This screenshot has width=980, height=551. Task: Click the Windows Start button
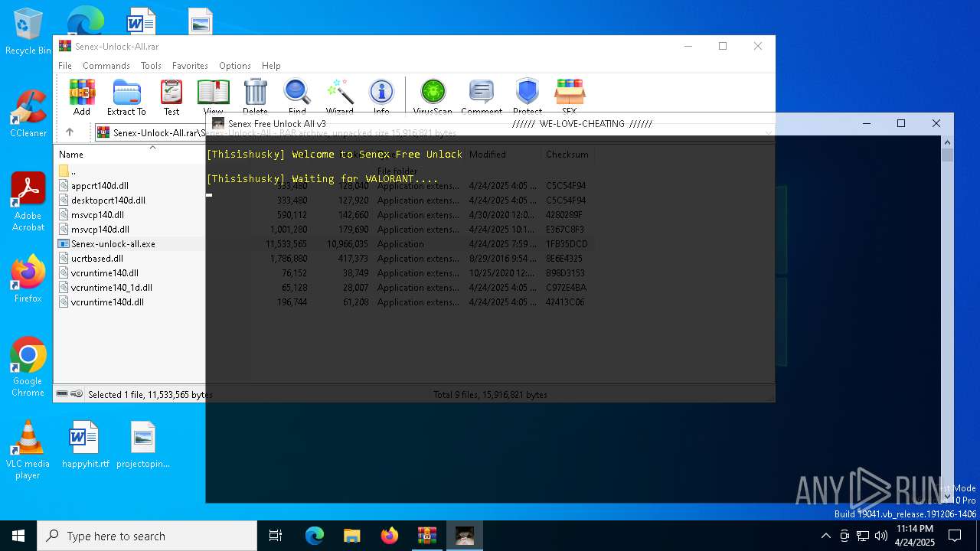coord(18,536)
